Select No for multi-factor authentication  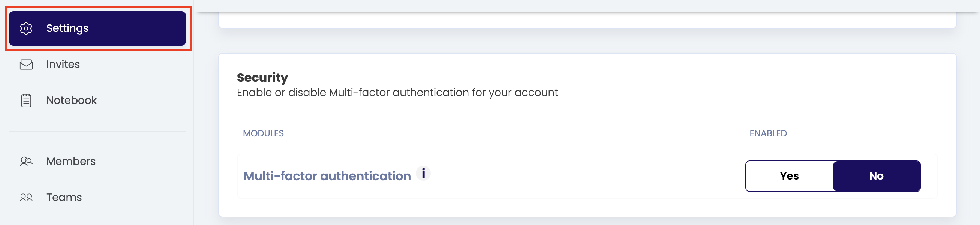click(876, 176)
